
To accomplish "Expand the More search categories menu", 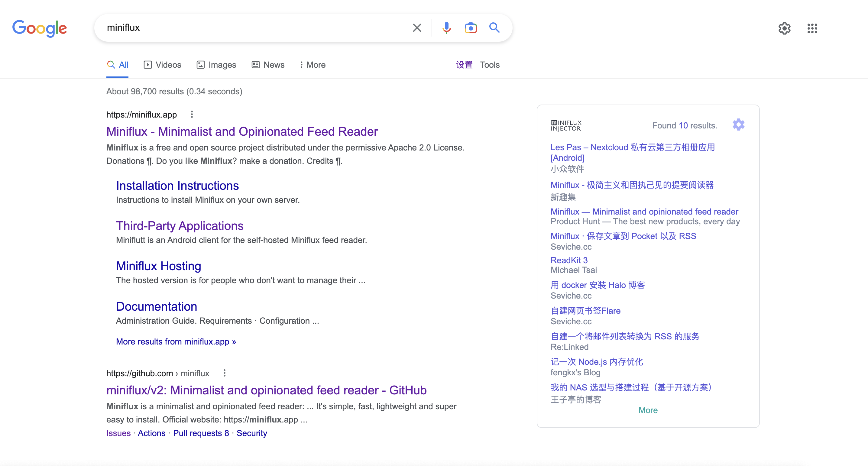I will [313, 65].
